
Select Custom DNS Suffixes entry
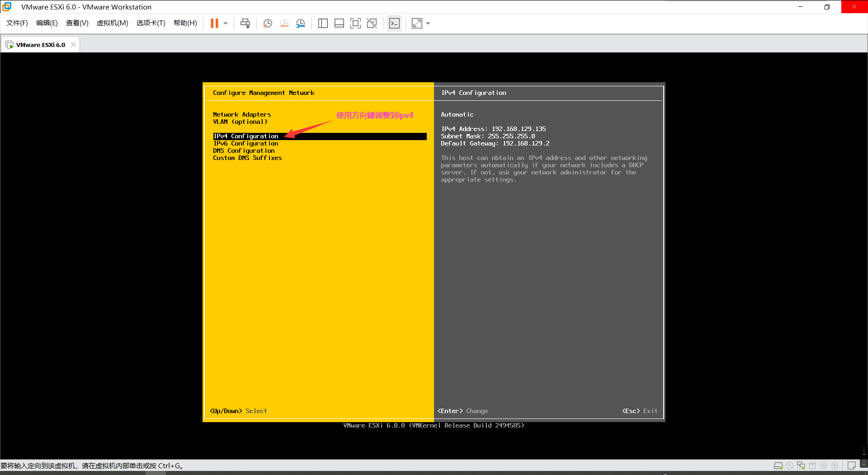tap(247, 158)
